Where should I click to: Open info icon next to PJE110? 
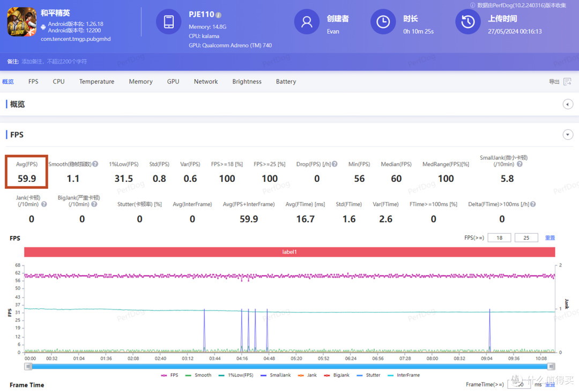(219, 15)
